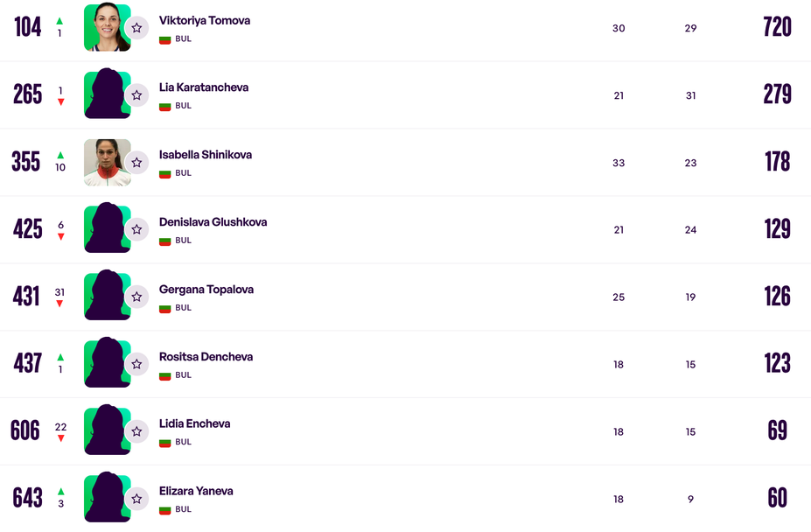811x532 pixels.
Task: Click Rositsa Dencheva's silhouette avatar
Action: click(105, 363)
